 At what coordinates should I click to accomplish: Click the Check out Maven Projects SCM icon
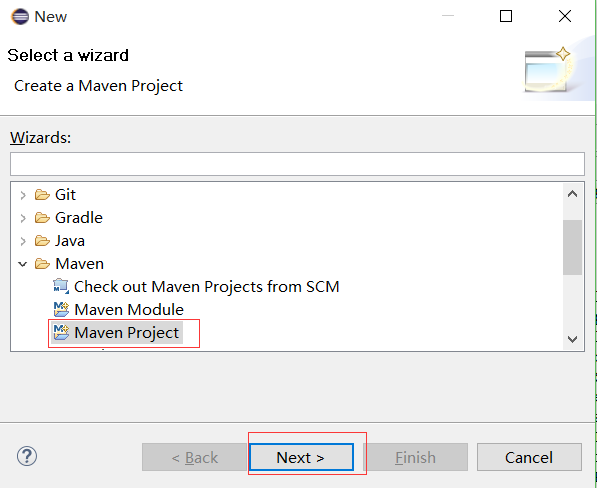pos(61,286)
